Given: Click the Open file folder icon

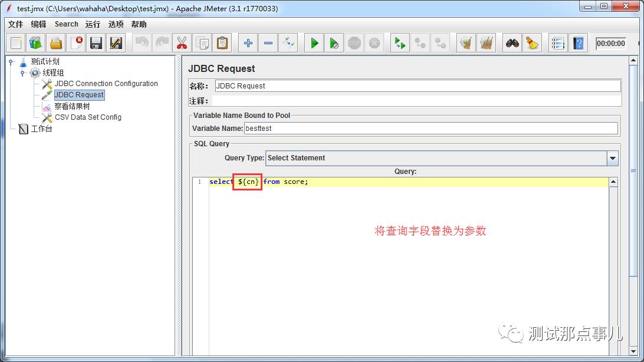Looking at the screenshot, I should (56, 43).
